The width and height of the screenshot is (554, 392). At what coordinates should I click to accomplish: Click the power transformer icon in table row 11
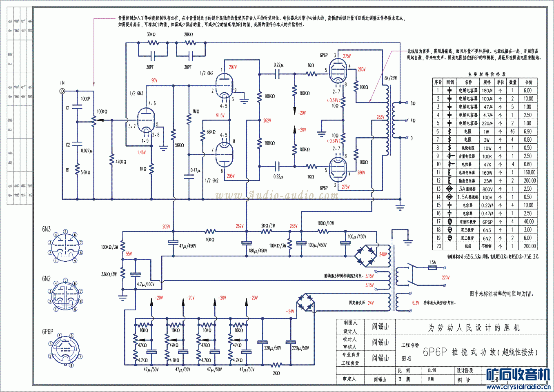coord(449,172)
